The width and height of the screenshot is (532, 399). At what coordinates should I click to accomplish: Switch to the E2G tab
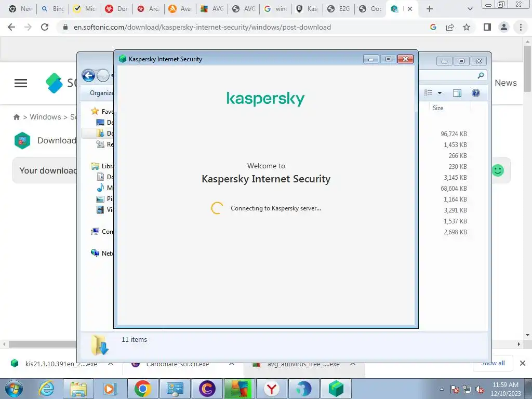point(339,9)
